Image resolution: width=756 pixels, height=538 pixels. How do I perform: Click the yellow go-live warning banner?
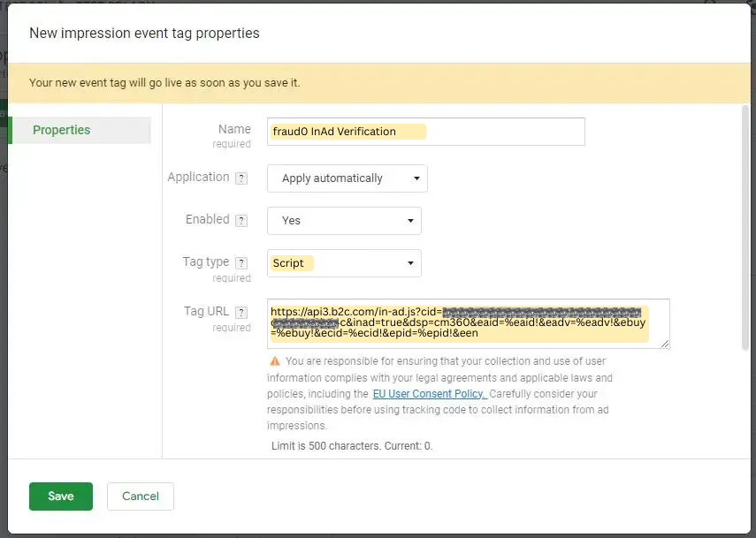pos(378,80)
